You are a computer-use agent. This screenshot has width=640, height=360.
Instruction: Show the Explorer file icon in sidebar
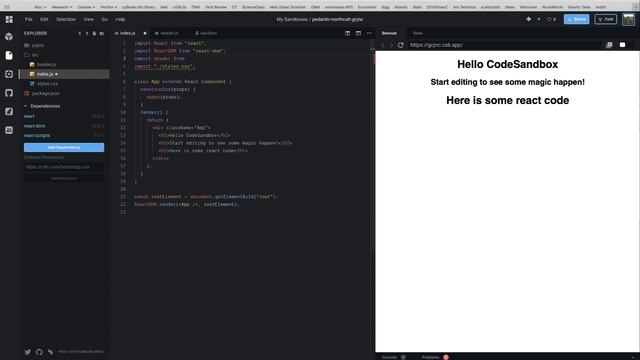[x=9, y=56]
